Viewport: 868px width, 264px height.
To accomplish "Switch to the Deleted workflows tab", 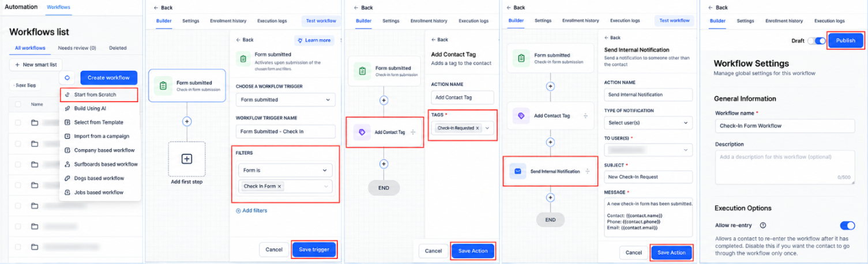I will [118, 48].
